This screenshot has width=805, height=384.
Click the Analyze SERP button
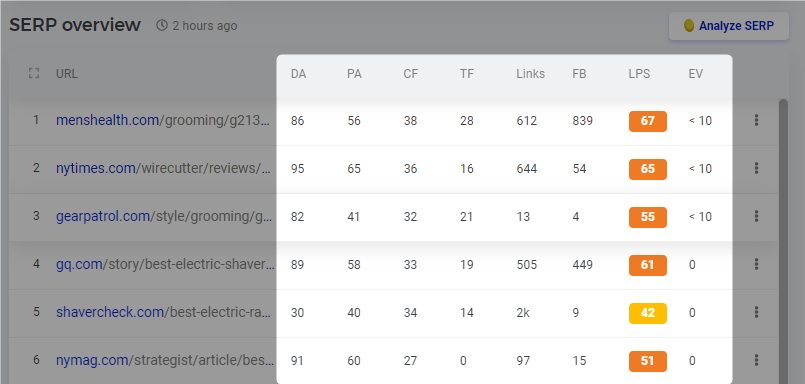click(x=729, y=26)
